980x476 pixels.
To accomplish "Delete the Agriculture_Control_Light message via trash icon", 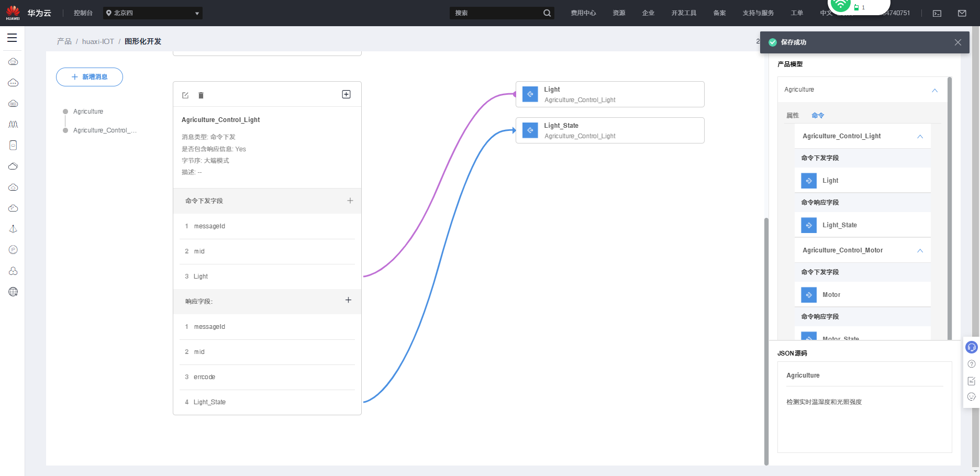I will 201,95.
